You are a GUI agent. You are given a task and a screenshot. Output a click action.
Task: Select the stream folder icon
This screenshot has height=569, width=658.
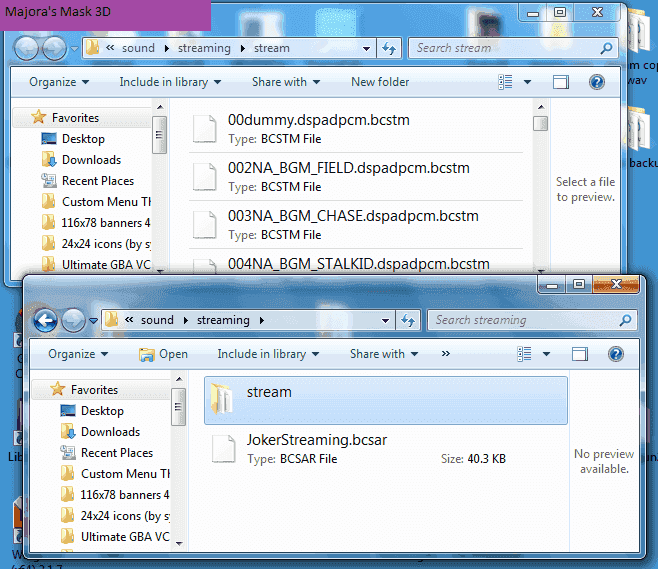click(x=222, y=399)
